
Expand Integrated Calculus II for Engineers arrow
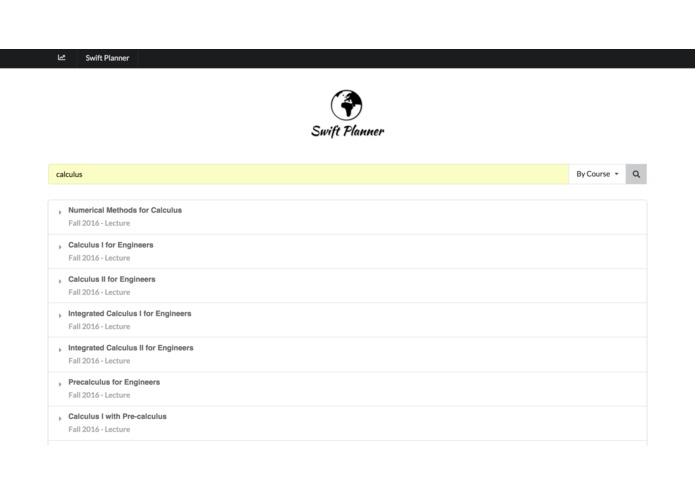(x=60, y=350)
